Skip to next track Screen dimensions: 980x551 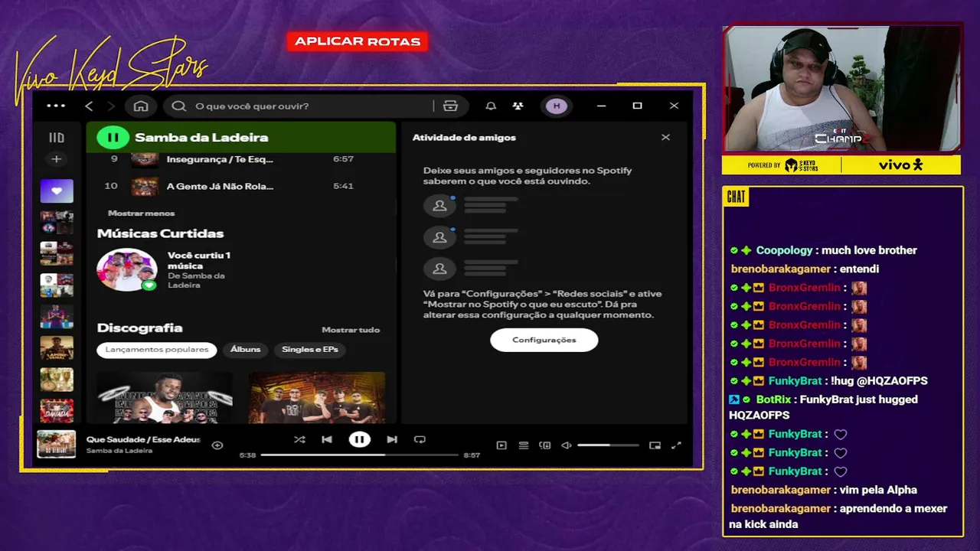392,439
